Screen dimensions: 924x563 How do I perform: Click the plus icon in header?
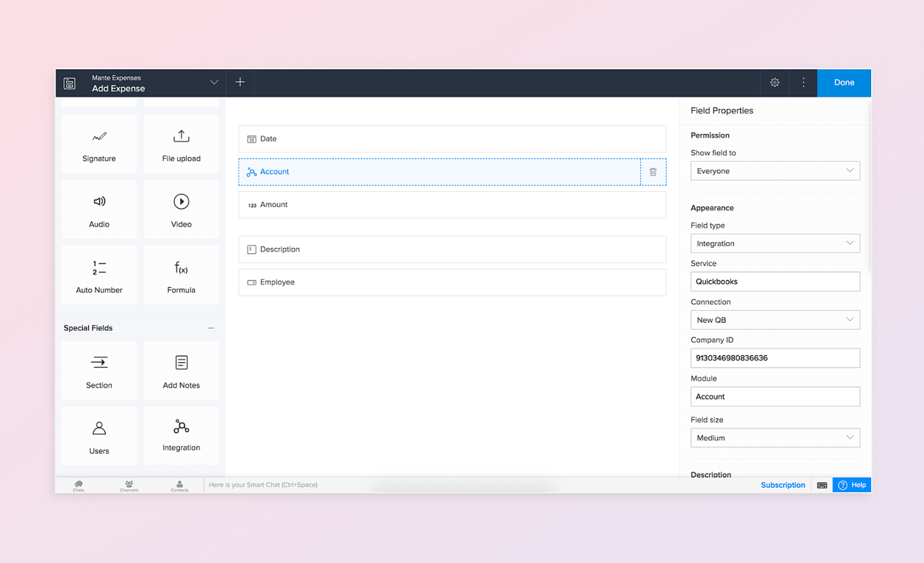point(240,82)
